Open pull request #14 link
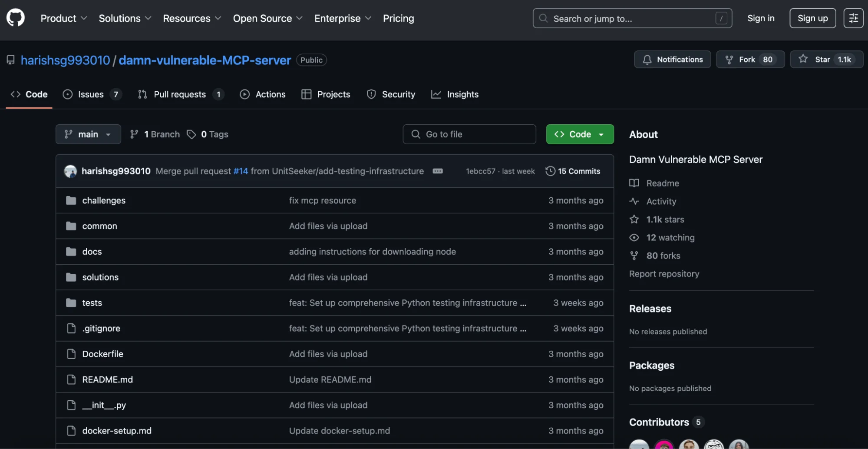The width and height of the screenshot is (868, 449). 241,171
